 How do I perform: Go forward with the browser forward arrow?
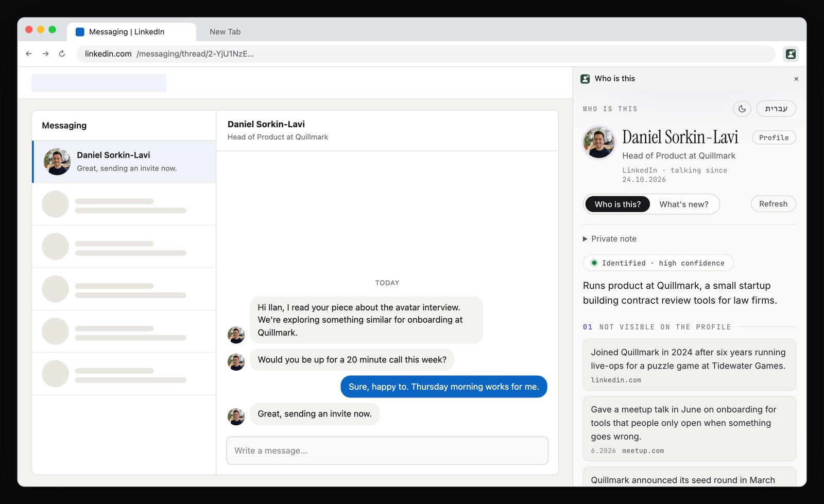(x=46, y=54)
